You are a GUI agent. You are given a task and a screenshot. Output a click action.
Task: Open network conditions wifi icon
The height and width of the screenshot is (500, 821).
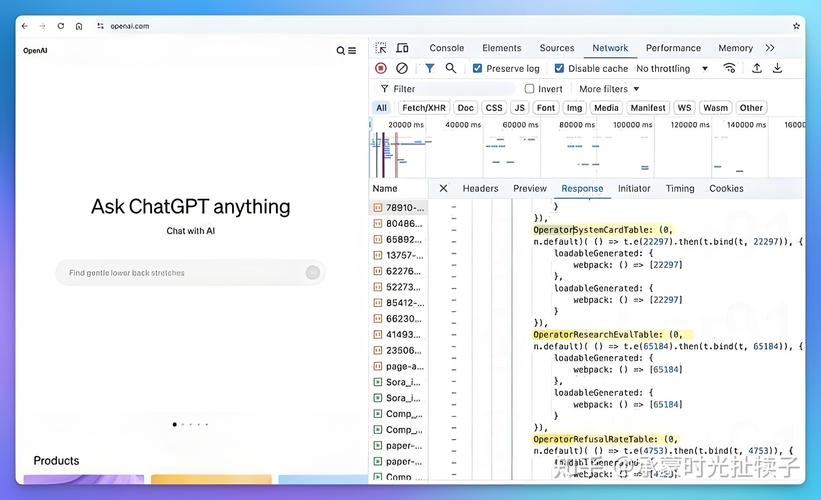pos(729,68)
